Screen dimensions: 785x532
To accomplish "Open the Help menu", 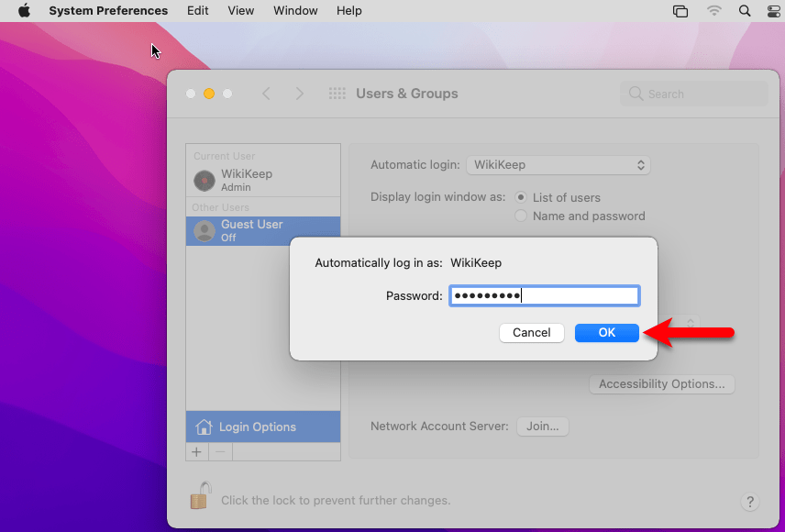I will (x=349, y=10).
